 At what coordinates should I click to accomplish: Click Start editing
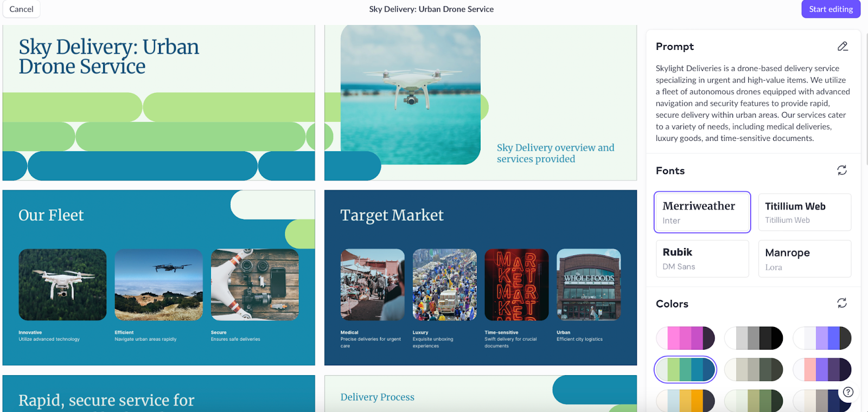[831, 9]
